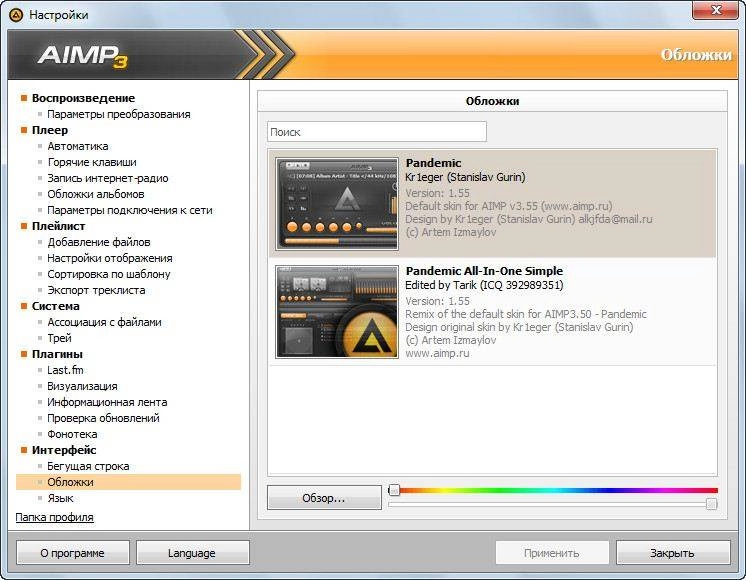
Task: Open Визуализация settings
Action: tap(82, 386)
